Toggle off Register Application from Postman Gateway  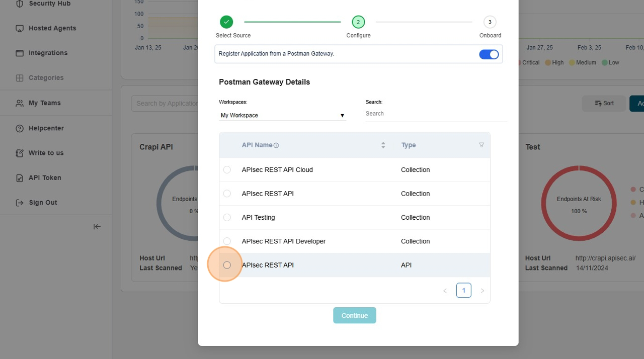coord(489,54)
